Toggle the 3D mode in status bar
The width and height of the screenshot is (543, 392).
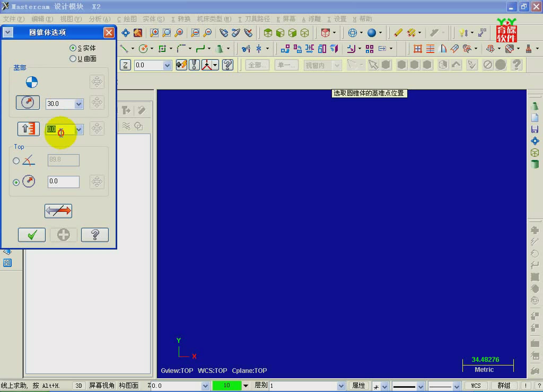point(78,386)
